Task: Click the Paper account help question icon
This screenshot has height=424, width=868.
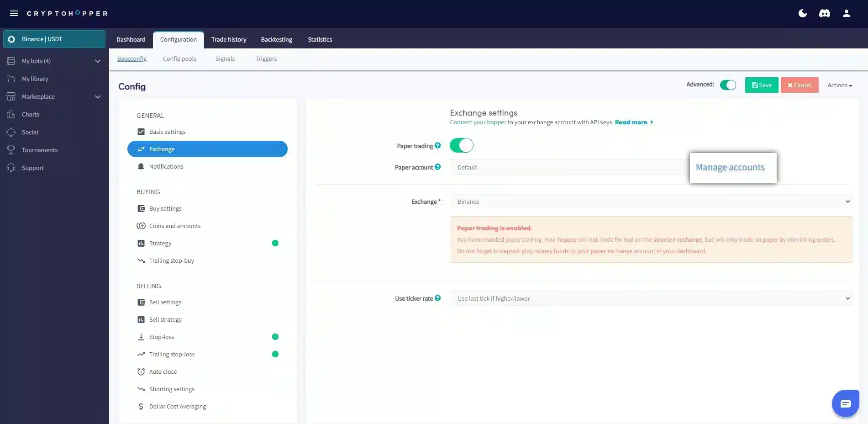Action: click(437, 167)
